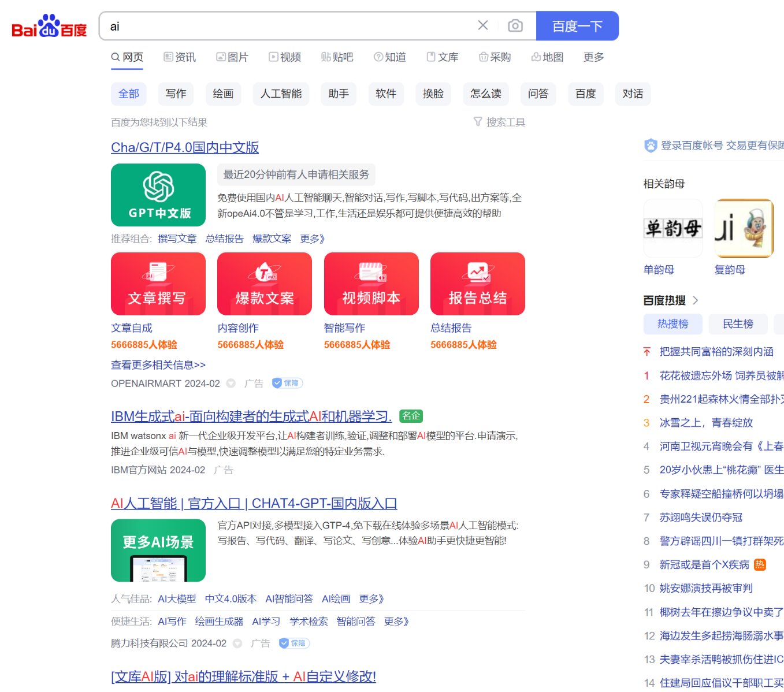The image size is (784, 692).
Task: Open hot topic 把握共同富裕的深刻内涵
Action: click(x=716, y=351)
